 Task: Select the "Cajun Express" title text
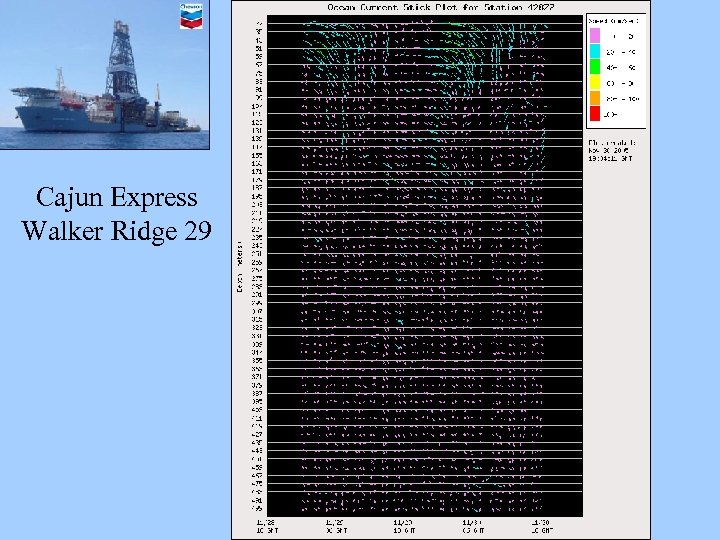point(117,198)
